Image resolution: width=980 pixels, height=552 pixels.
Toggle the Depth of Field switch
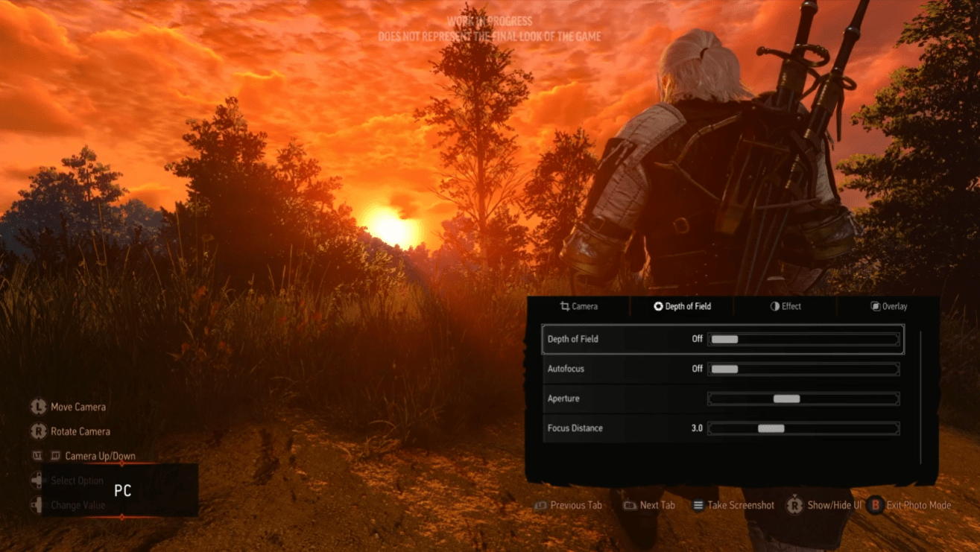pyautogui.click(x=803, y=339)
